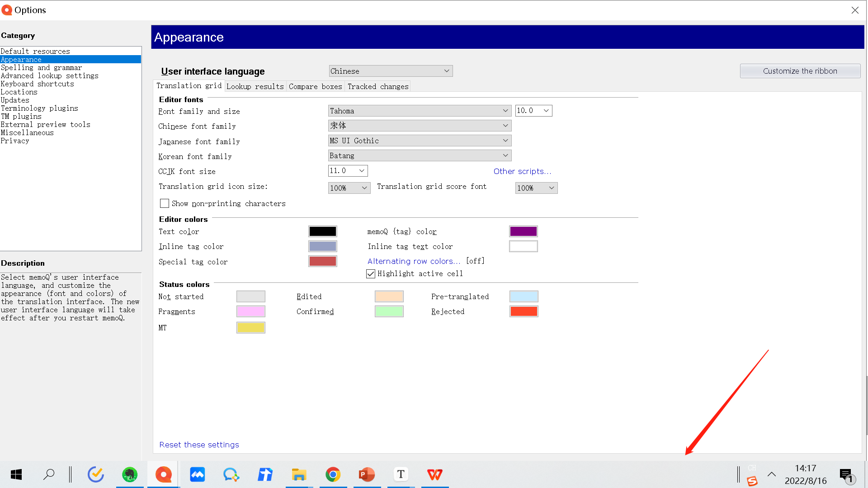The width and height of the screenshot is (868, 488).
Task: Switch to the Lookup results tab
Action: (x=255, y=86)
